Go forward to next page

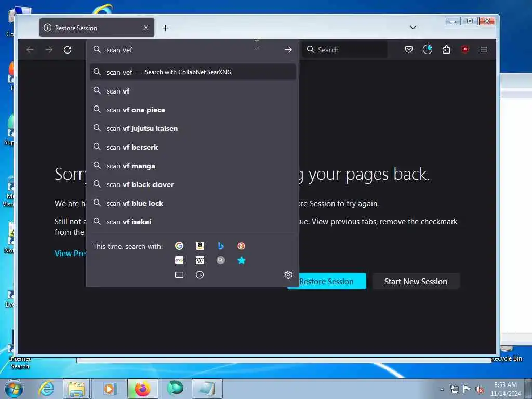coord(49,50)
